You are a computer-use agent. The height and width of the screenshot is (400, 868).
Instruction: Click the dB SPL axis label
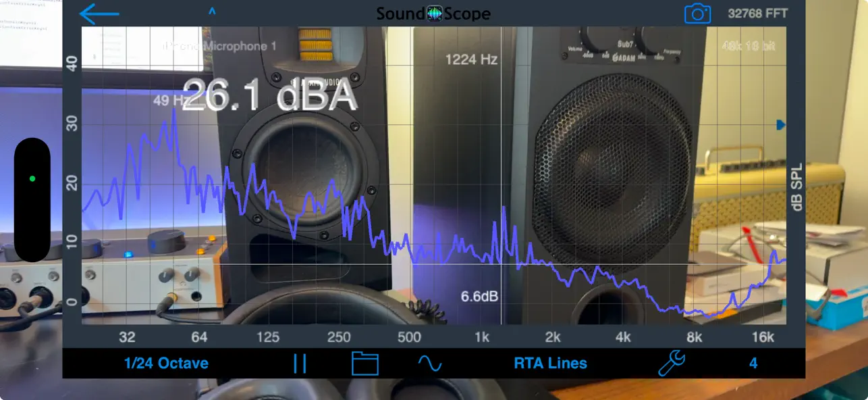797,186
